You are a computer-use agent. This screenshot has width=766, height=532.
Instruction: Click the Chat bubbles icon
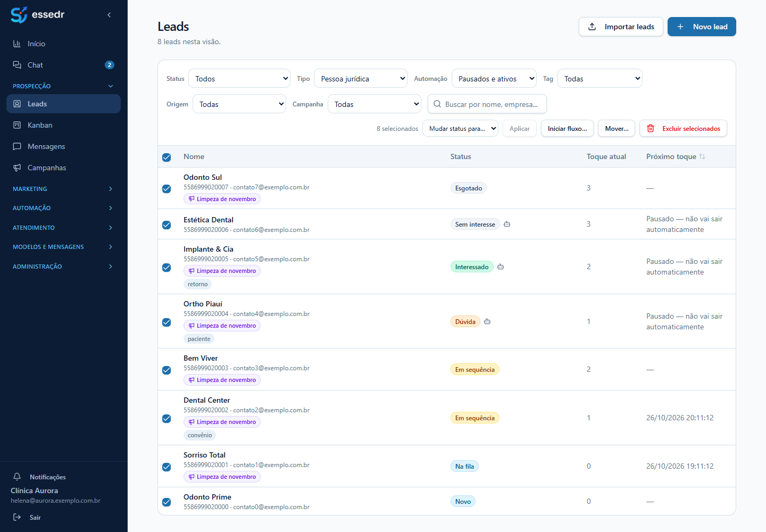pos(17,65)
